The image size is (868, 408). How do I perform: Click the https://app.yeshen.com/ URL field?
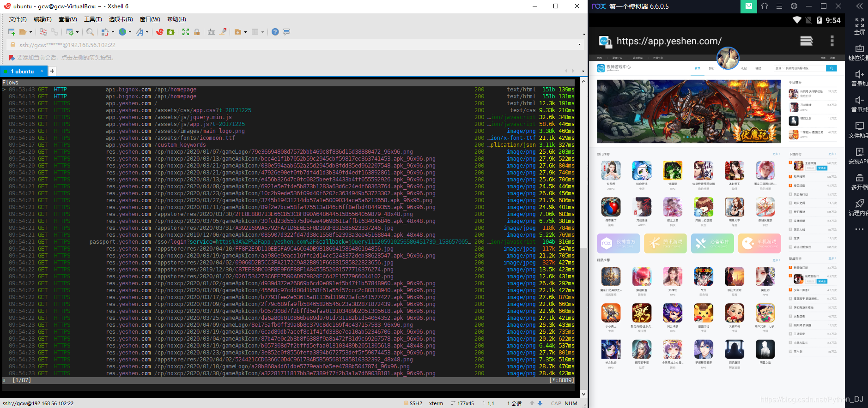point(669,41)
